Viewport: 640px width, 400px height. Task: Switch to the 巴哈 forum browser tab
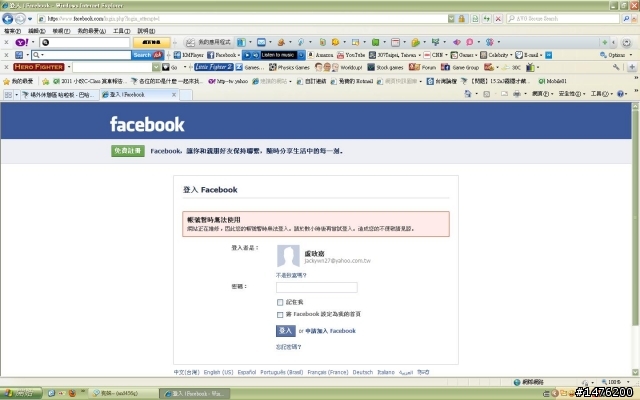click(x=59, y=95)
